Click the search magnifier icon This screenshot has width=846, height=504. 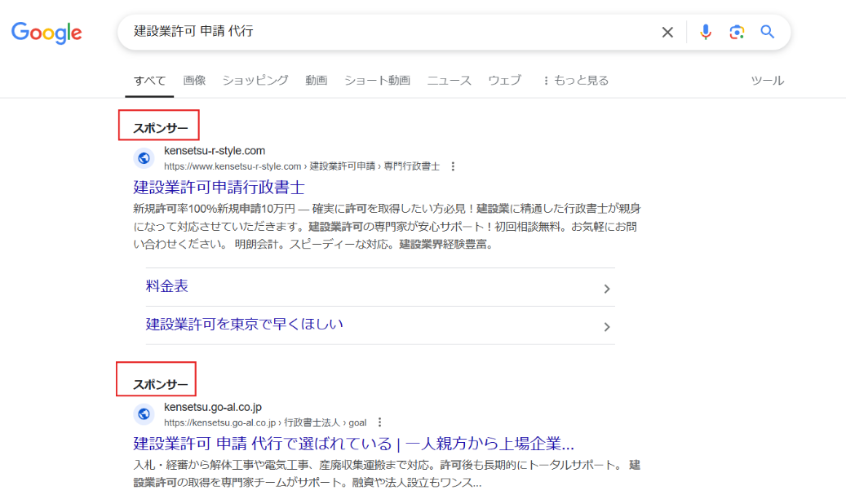click(x=766, y=32)
